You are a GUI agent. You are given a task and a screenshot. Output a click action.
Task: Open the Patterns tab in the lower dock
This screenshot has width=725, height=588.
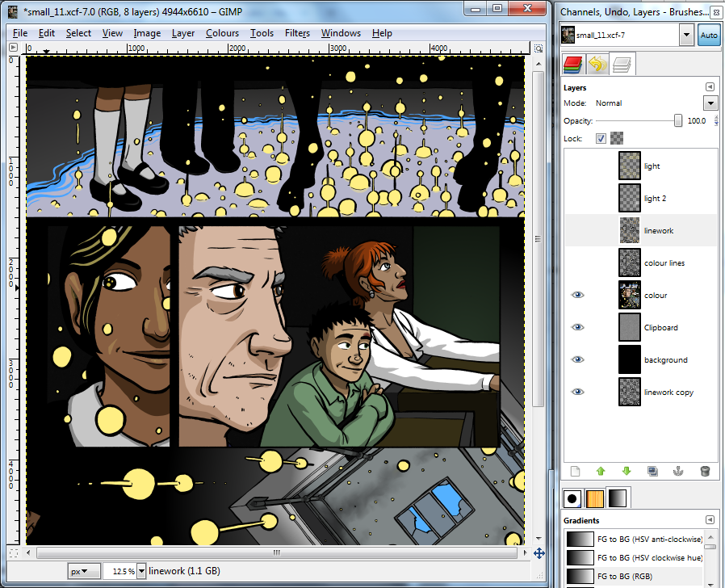pyautogui.click(x=594, y=498)
